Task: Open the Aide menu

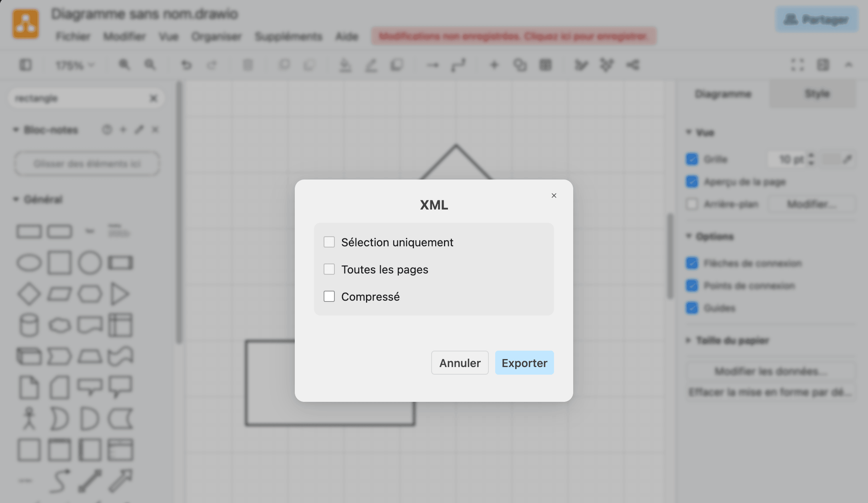Action: (347, 36)
